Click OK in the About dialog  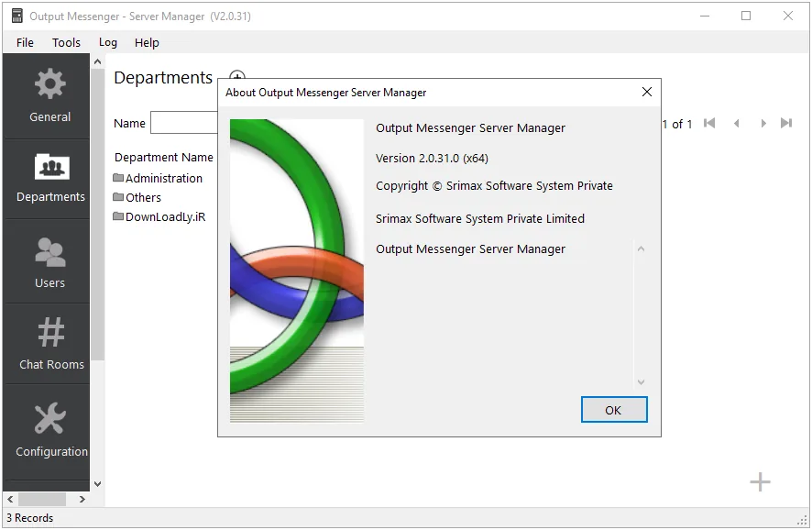tap(614, 410)
